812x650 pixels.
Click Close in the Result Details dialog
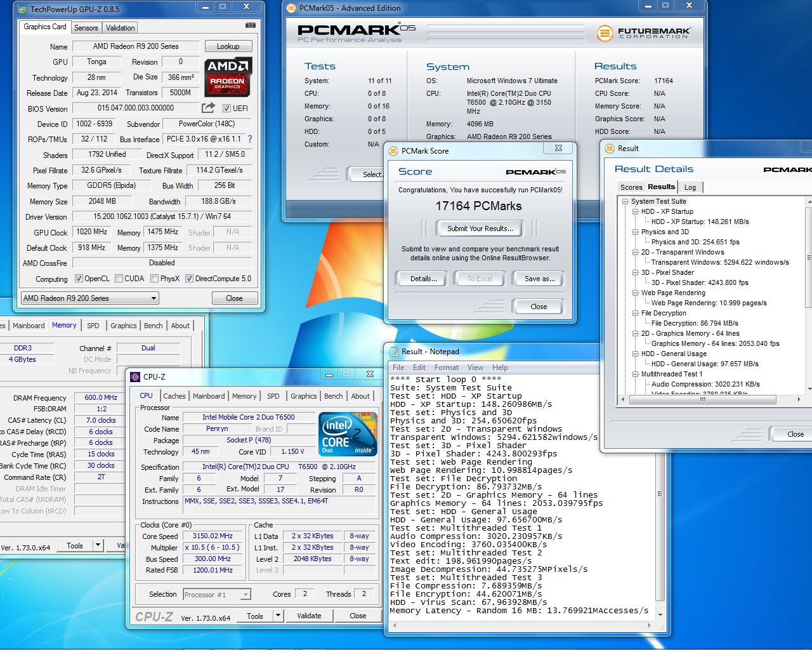click(793, 434)
